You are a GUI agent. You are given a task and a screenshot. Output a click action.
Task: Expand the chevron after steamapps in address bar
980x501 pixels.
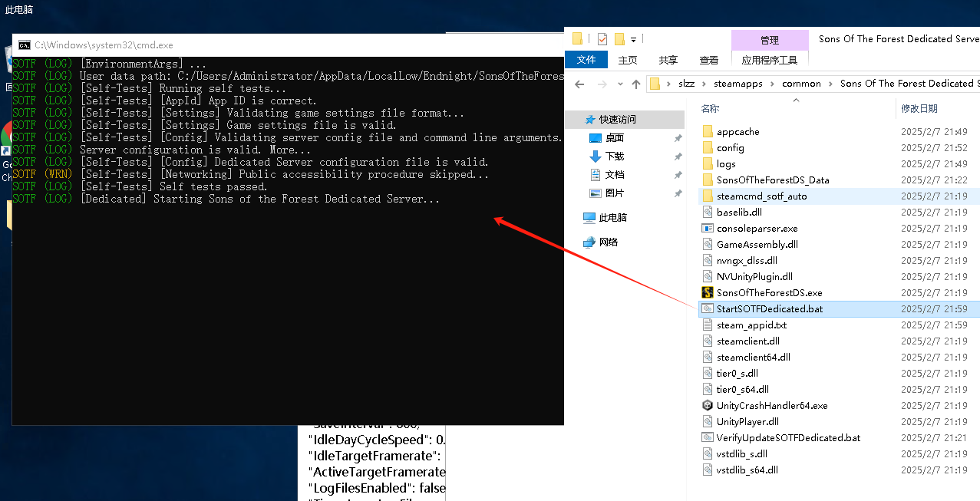point(773,84)
